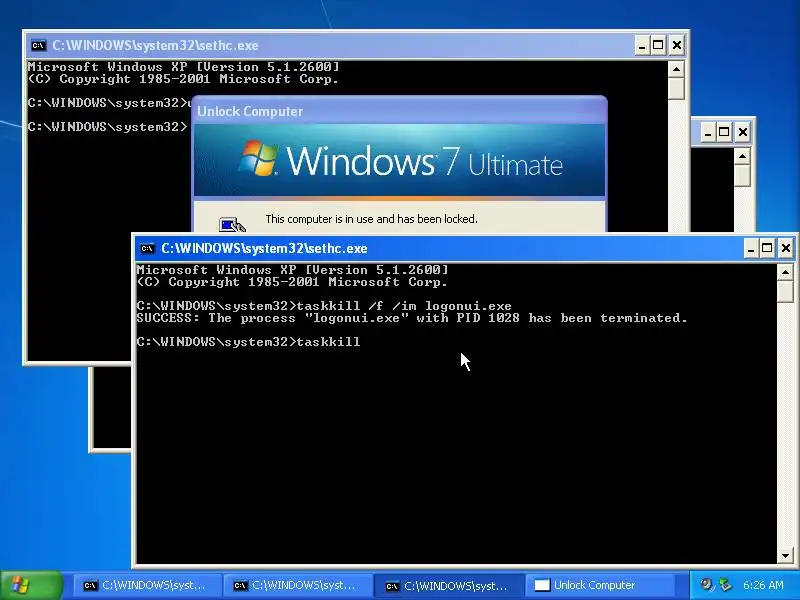The width and height of the screenshot is (800, 600).
Task: Select the active third C:\WINDOWS\syst... taskbar button
Action: click(x=449, y=586)
